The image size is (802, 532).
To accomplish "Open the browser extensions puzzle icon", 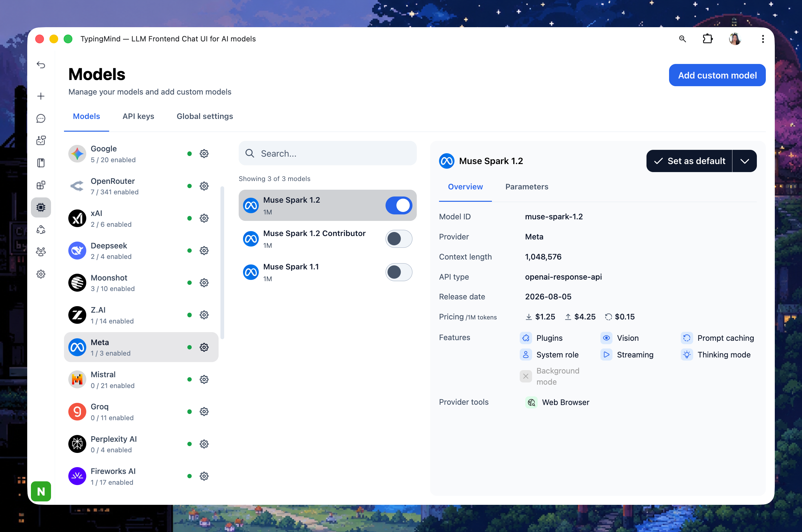I will tap(708, 39).
